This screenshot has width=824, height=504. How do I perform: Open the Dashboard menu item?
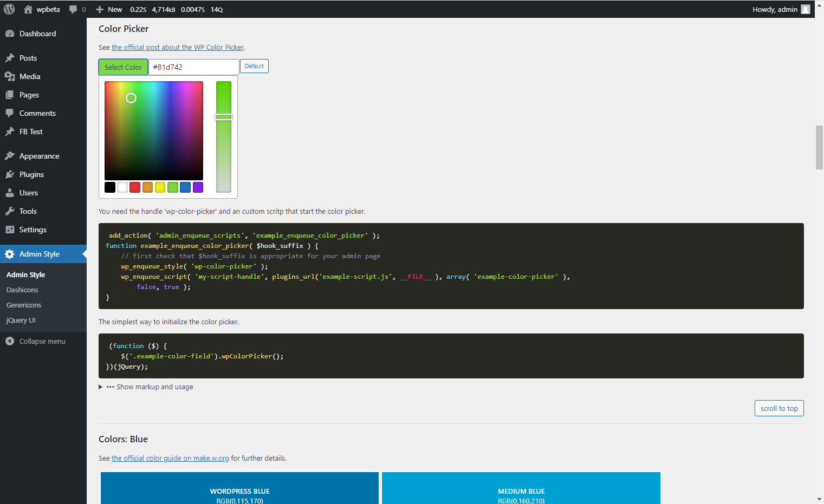click(43, 34)
